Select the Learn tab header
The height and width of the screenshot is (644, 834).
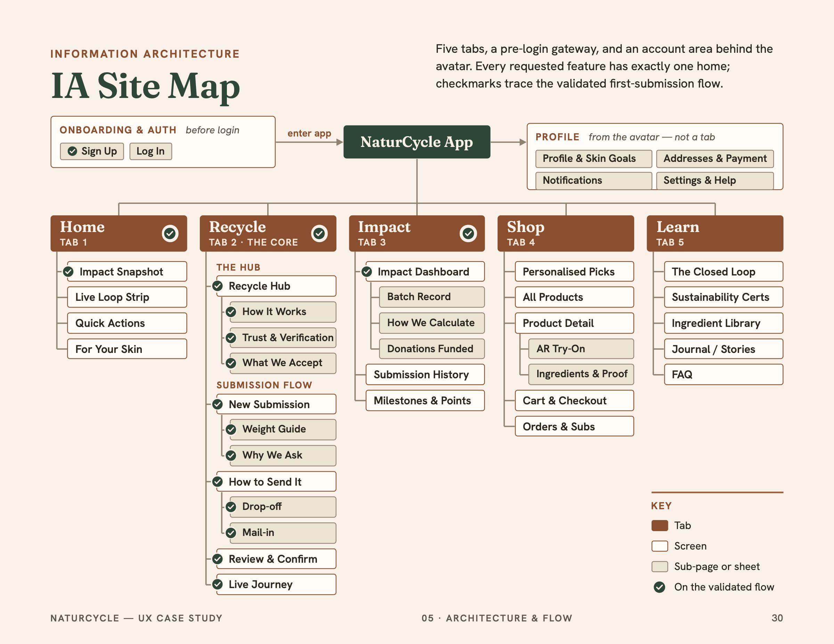[x=715, y=233]
